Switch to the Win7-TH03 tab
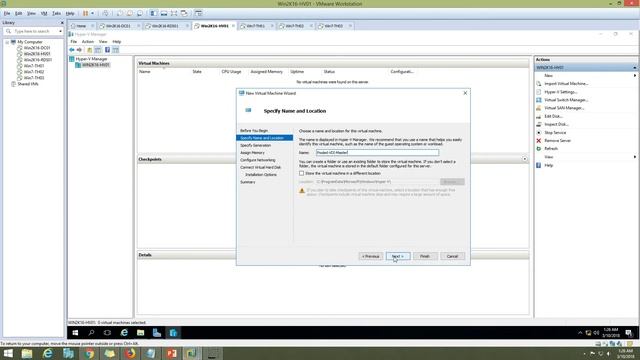 (x=333, y=26)
